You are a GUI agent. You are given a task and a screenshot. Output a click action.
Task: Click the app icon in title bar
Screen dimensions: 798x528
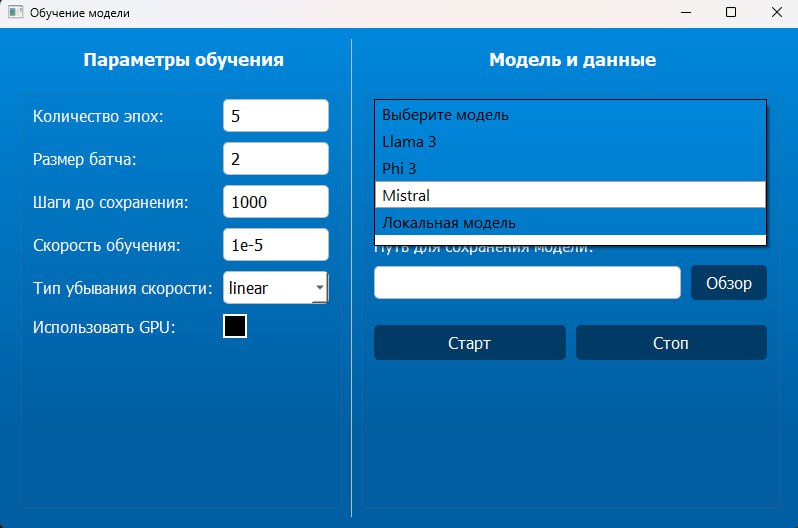[15, 13]
